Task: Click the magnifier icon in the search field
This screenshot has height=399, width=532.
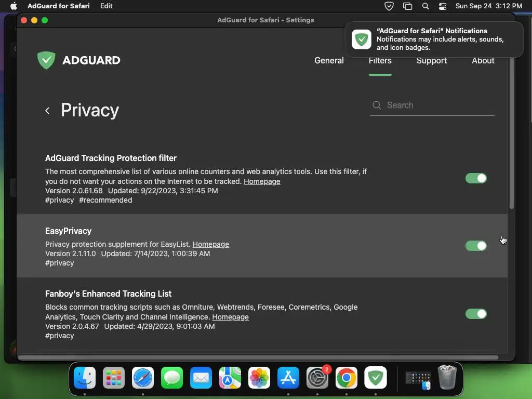Action: tap(377, 105)
